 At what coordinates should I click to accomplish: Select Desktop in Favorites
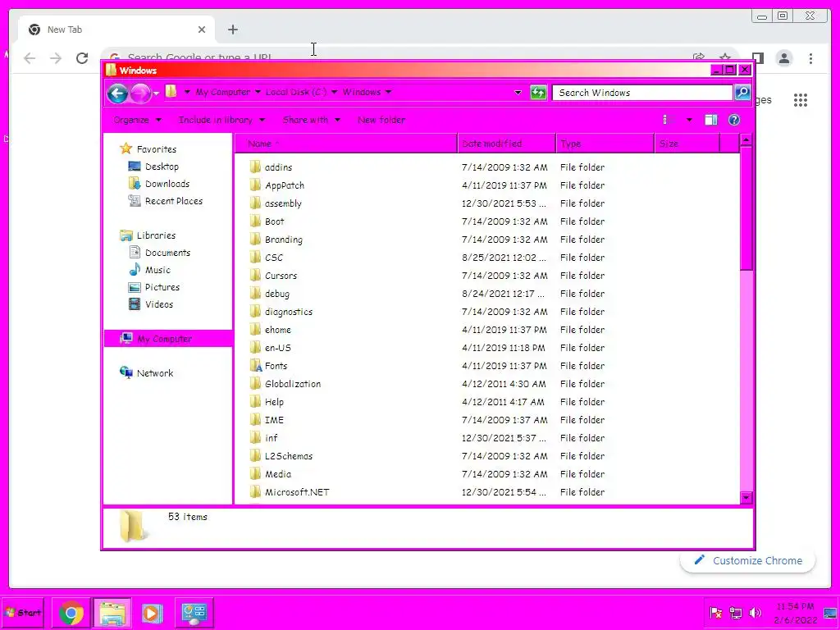click(162, 167)
